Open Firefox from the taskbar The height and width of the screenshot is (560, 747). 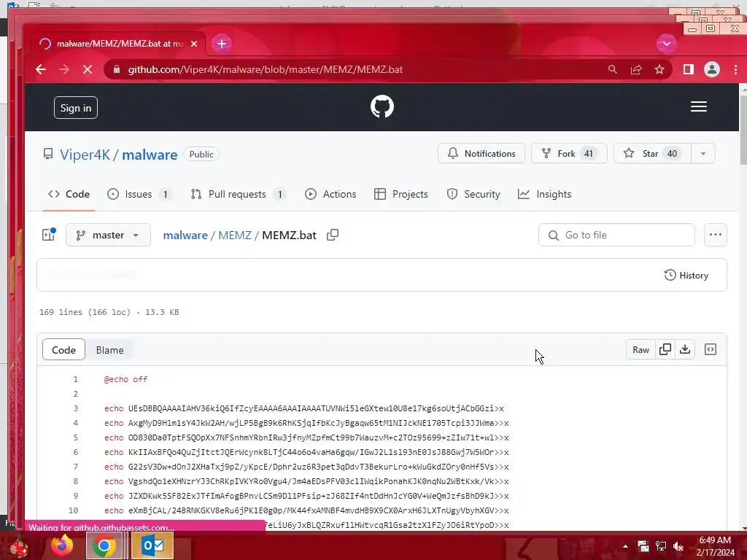click(x=62, y=545)
